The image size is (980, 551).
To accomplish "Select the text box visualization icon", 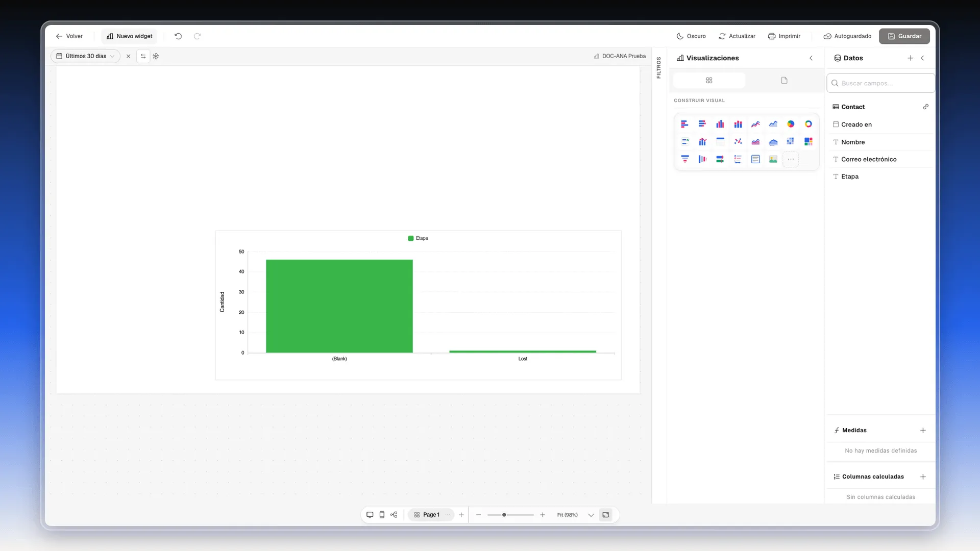I will coord(755,159).
